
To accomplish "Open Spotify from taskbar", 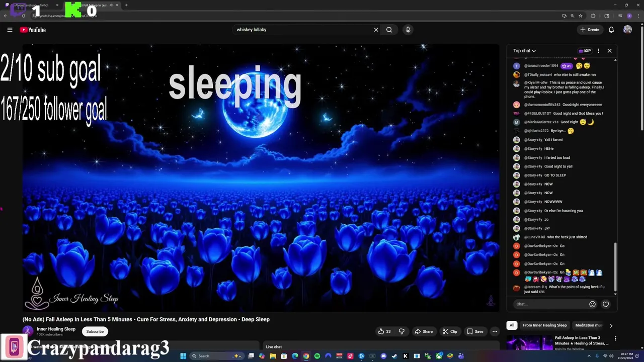I will coord(317,356).
